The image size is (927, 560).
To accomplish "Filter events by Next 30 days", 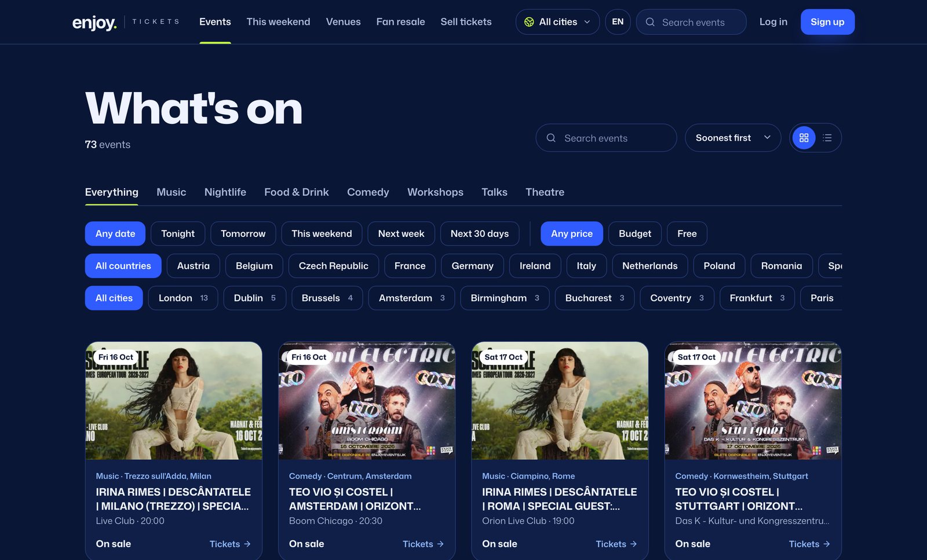I will point(480,233).
